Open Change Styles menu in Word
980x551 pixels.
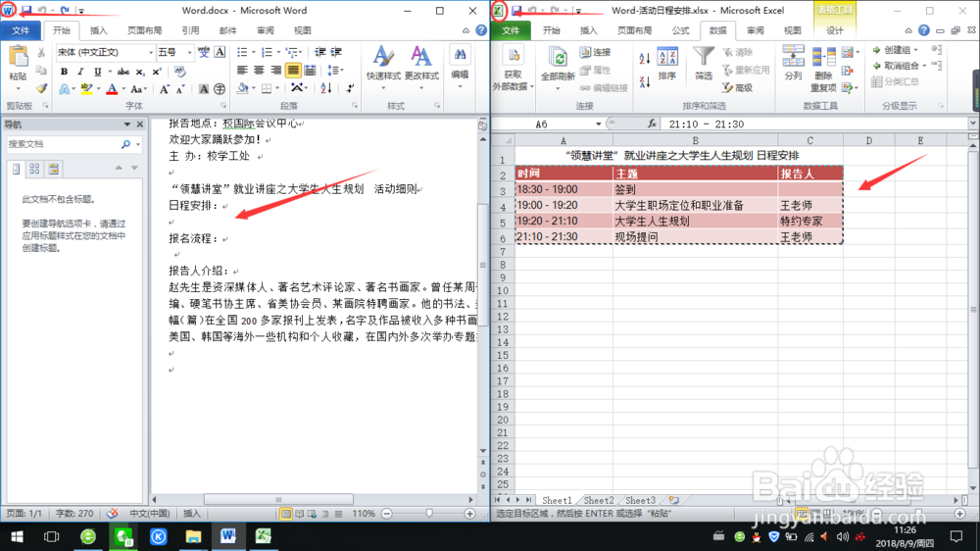tap(421, 68)
